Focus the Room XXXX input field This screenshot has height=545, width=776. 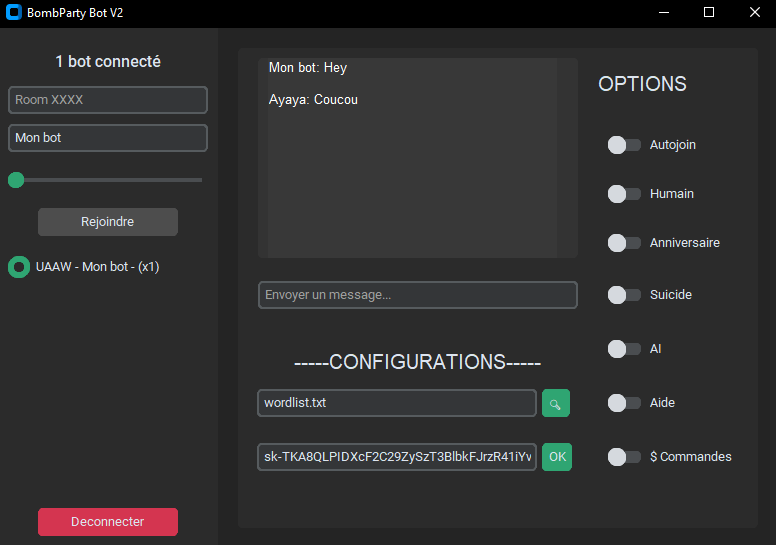click(108, 100)
